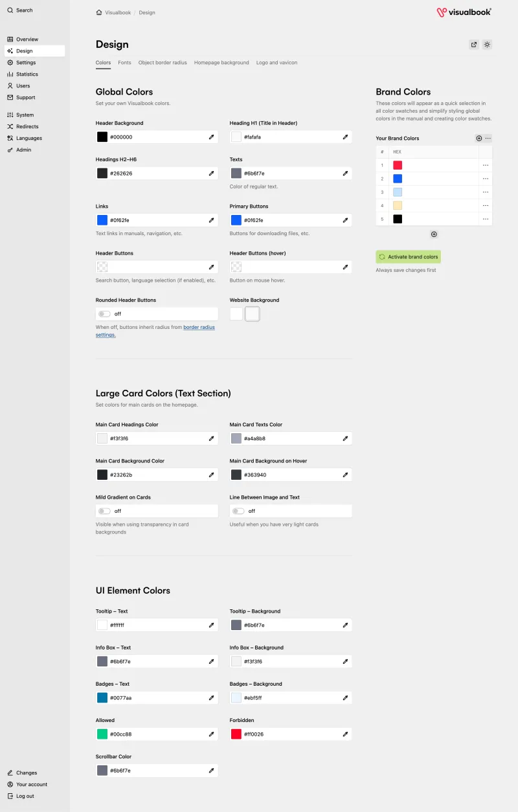Open the ellipsis menu for brand color 5
Screen dimensions: 518x812
(486, 219)
